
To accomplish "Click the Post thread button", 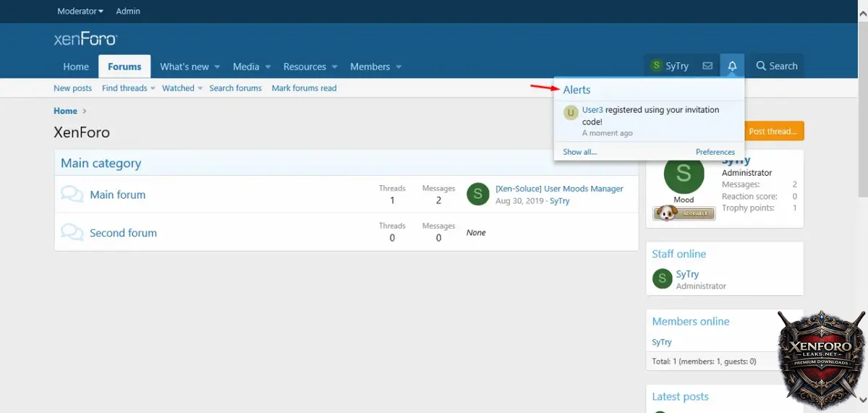I will point(773,132).
